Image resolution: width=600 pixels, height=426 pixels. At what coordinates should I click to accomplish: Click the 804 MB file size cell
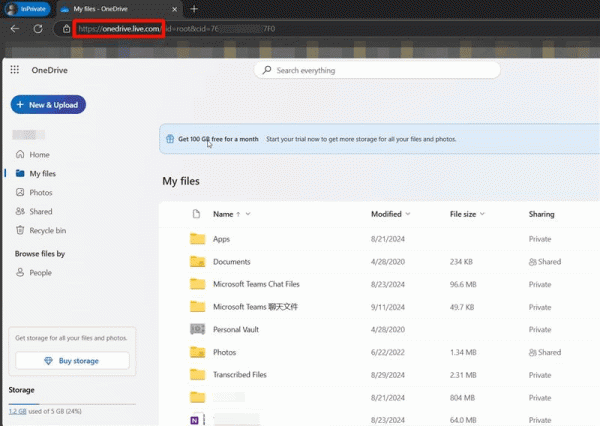462,398
